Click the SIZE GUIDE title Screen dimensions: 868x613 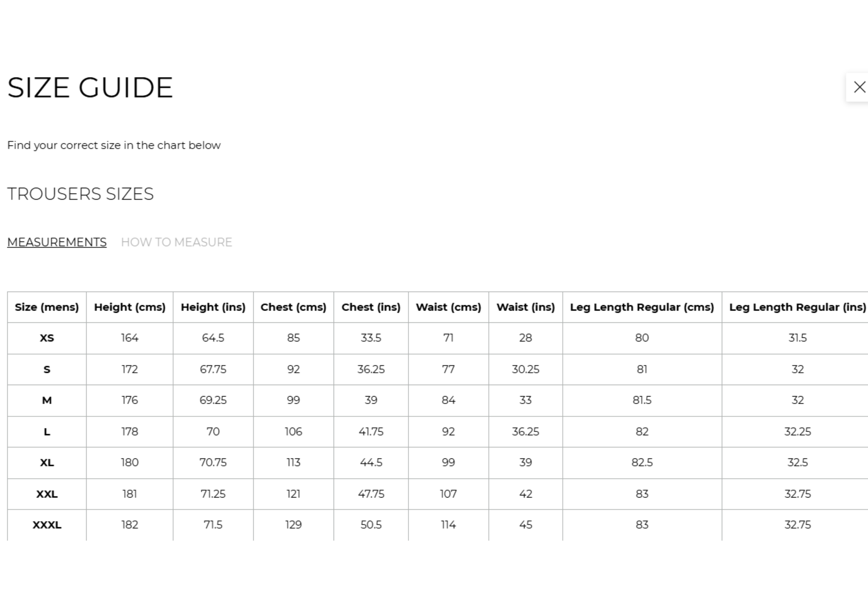(x=90, y=88)
